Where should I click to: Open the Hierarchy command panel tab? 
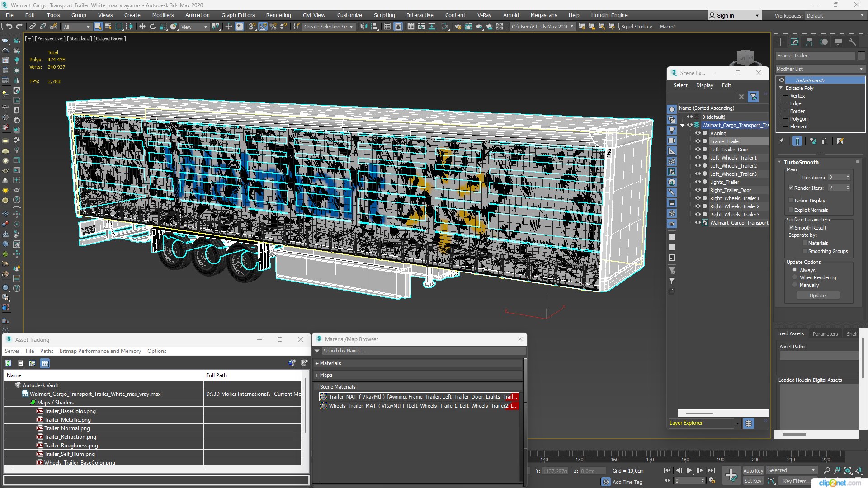click(x=809, y=42)
